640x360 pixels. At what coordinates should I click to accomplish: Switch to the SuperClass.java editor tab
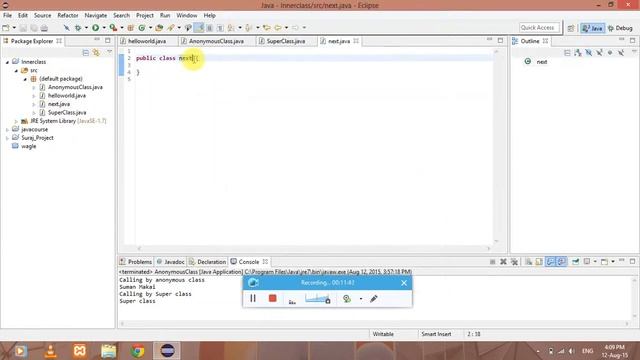(x=286, y=41)
